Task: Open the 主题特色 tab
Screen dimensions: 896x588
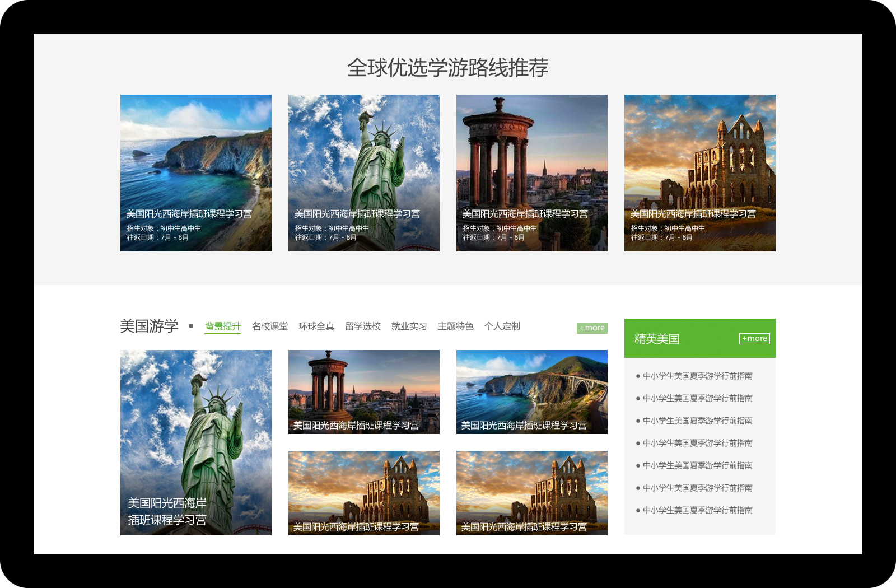Action: (x=455, y=326)
